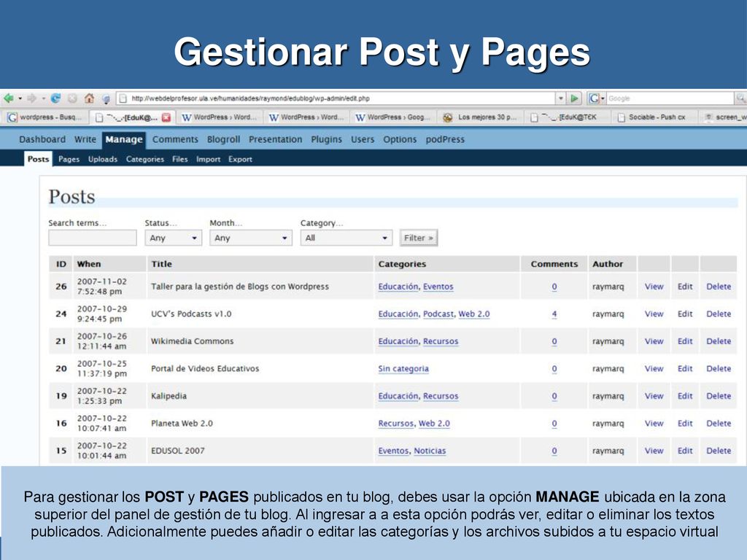Switch to the Export submenu
Viewport: 747px width, 560px height.
point(240,159)
